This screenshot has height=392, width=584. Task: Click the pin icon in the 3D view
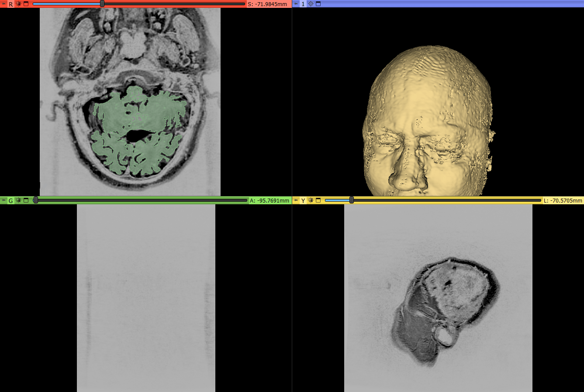[x=296, y=4]
